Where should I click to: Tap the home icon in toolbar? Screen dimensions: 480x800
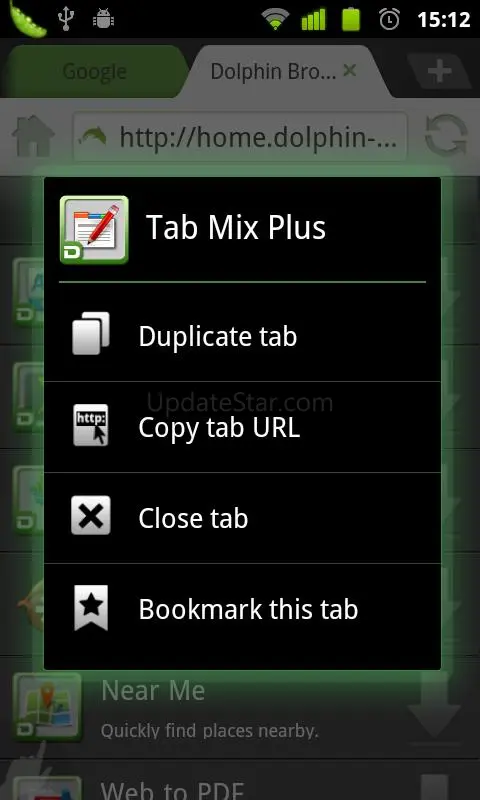tap(34, 136)
